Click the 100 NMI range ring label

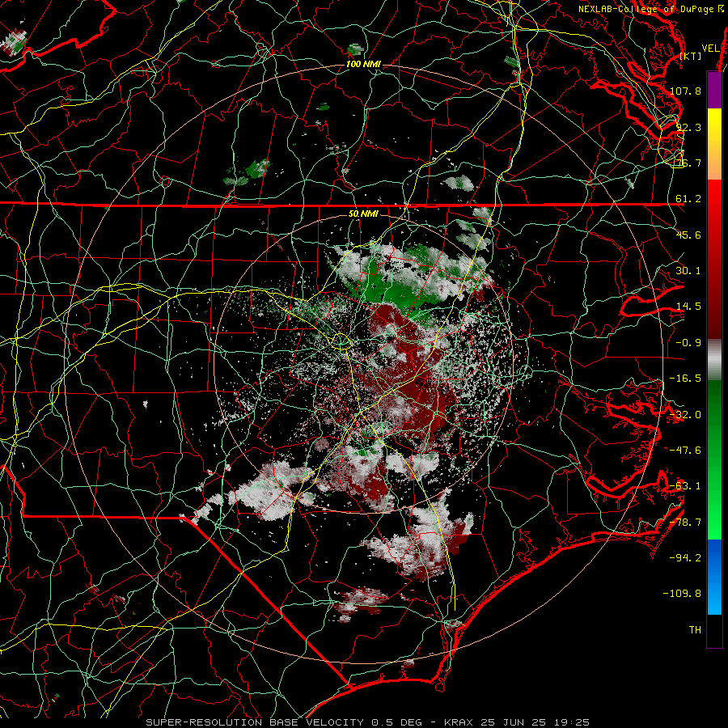coord(363,64)
